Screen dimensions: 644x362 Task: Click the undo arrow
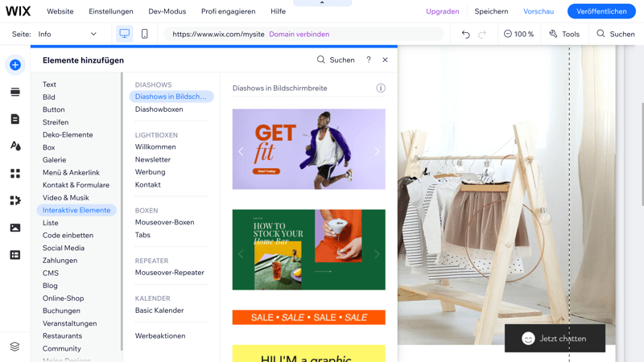click(x=466, y=34)
